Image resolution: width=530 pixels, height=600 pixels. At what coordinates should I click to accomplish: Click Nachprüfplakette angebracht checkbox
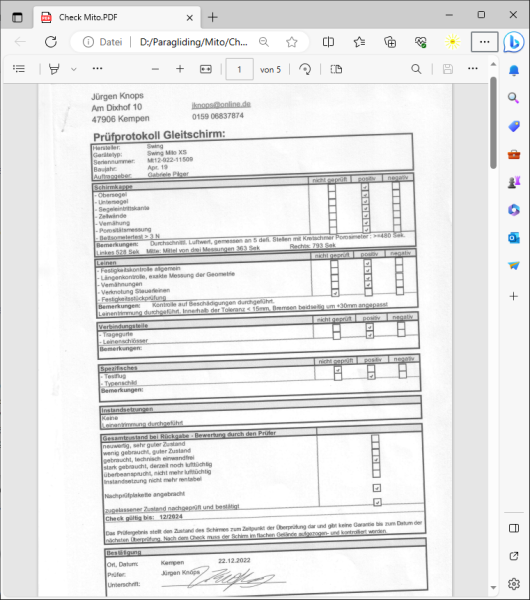pyautogui.click(x=377, y=488)
